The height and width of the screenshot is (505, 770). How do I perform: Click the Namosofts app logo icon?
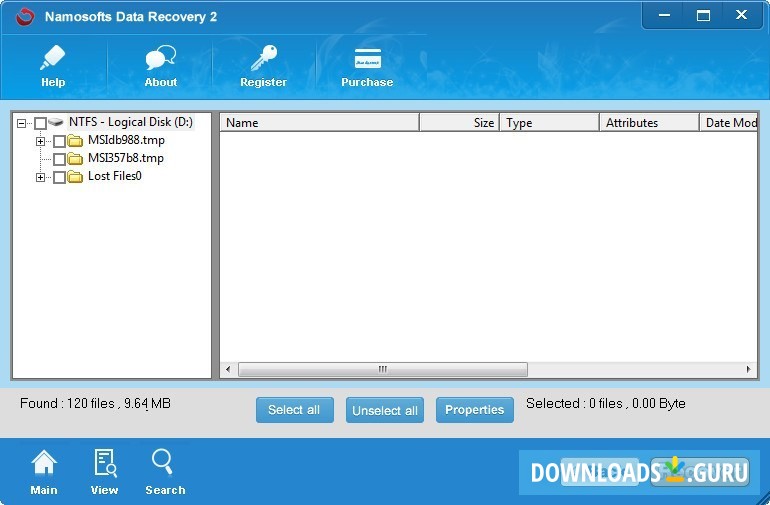pyautogui.click(x=25, y=17)
